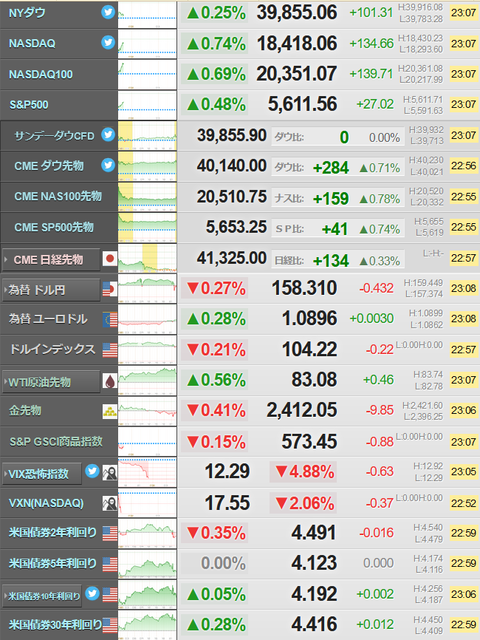Click the flag icon in 為替 ユーロドル row

coord(110,320)
